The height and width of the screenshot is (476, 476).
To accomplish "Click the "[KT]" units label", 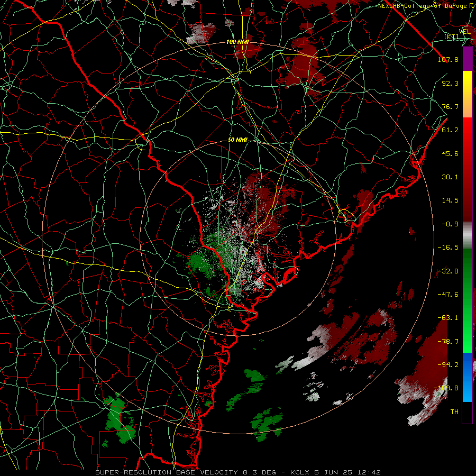I will [452, 37].
